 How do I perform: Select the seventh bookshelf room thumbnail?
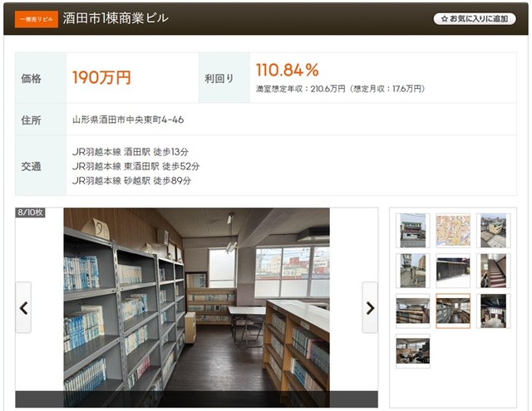pyautogui.click(x=412, y=311)
